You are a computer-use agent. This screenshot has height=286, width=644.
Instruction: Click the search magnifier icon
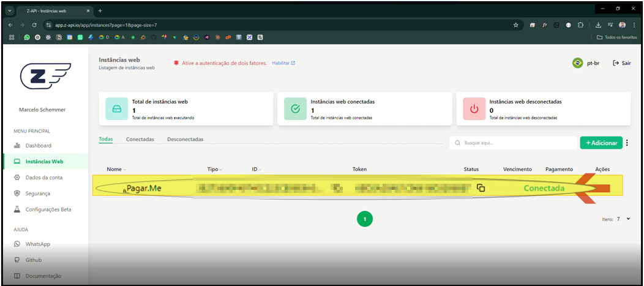click(x=457, y=143)
